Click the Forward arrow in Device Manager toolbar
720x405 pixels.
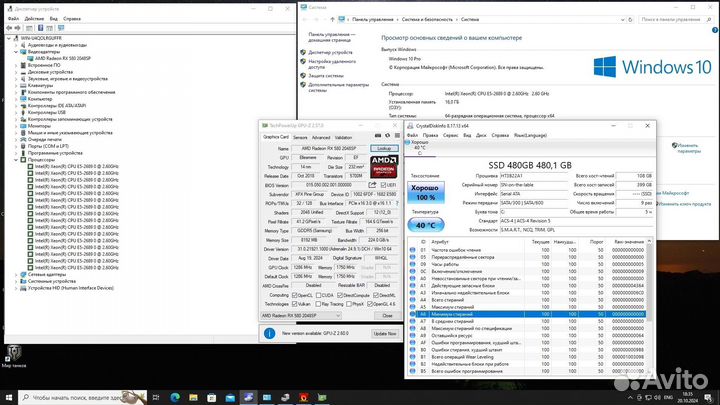point(18,28)
